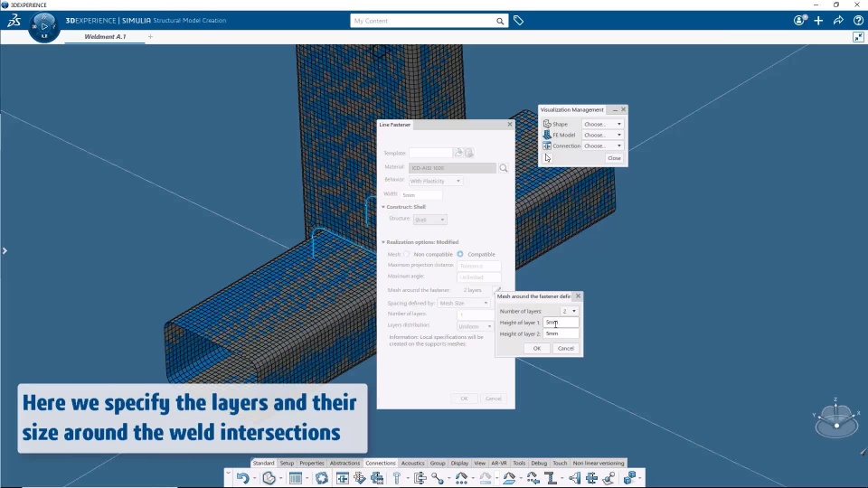Select the Weldment A.1 document tab
The height and width of the screenshot is (488, 868).
coord(105,36)
